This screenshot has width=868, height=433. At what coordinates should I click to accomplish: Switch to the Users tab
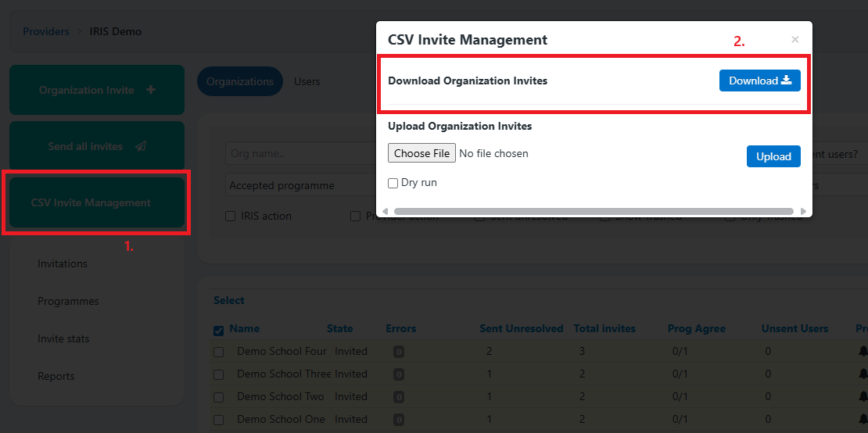[x=307, y=81]
